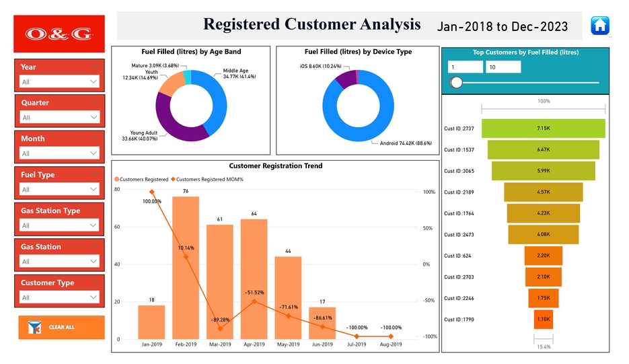Screen dimensions: 629x364
Task: Expand the Fuel Type dropdown
Action: tap(60, 189)
